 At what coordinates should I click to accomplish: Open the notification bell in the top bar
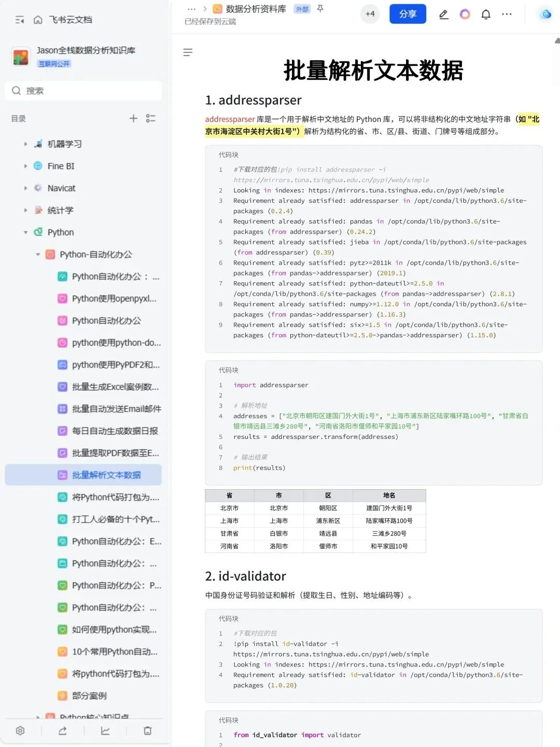(486, 14)
